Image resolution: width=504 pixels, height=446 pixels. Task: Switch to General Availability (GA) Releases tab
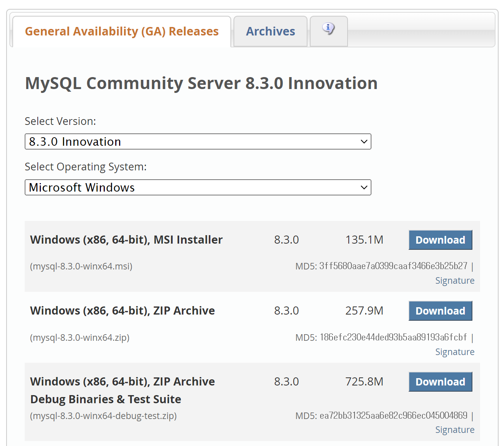point(122,31)
